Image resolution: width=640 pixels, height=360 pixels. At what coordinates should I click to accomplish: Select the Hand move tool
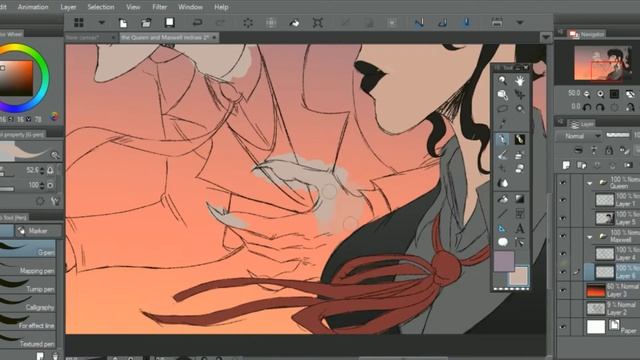pyautogui.click(x=520, y=80)
